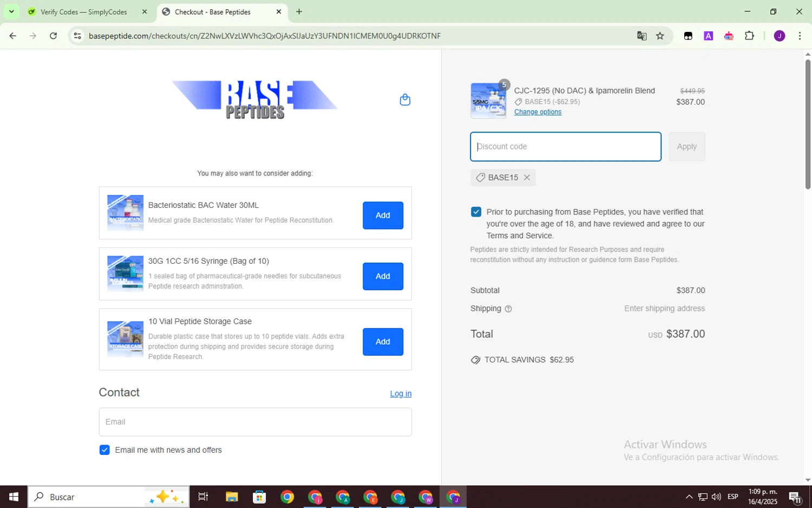Show hidden system tray icons
812x508 pixels.
(x=689, y=497)
